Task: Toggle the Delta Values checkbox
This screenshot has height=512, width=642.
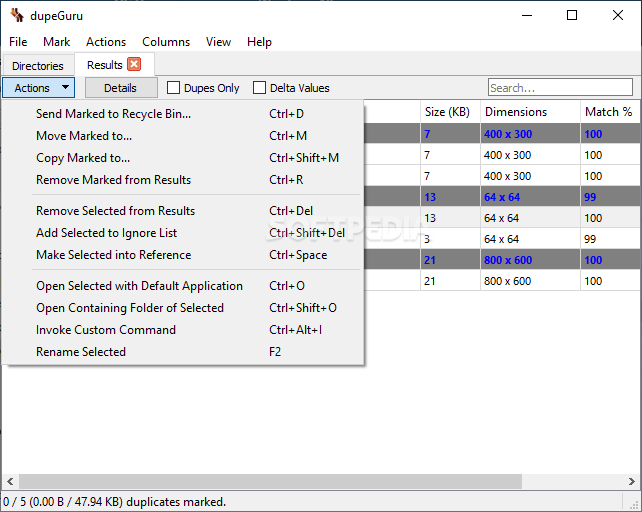Action: (259, 88)
